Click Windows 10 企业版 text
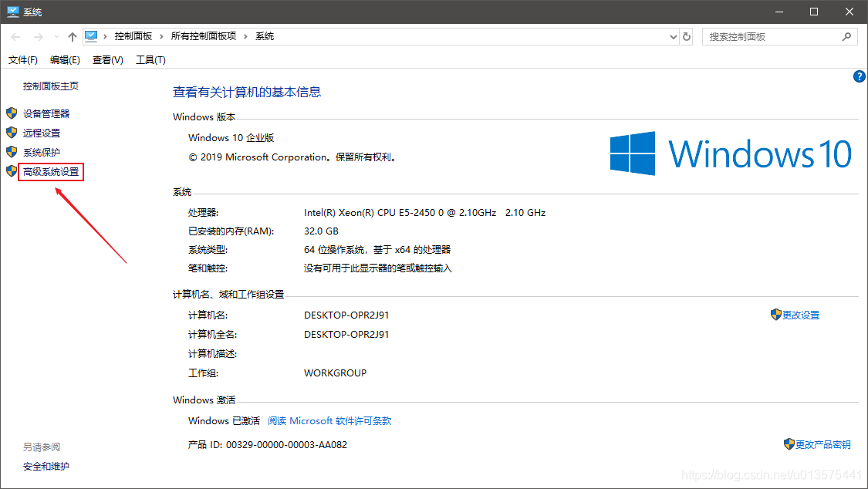Screen dimensions: 868x489 tap(231, 138)
